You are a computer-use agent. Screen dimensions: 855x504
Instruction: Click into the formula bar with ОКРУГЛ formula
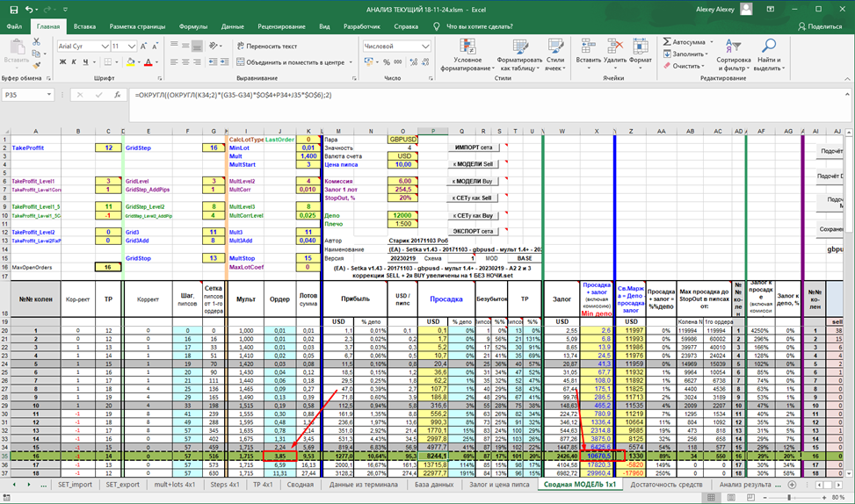(489, 105)
